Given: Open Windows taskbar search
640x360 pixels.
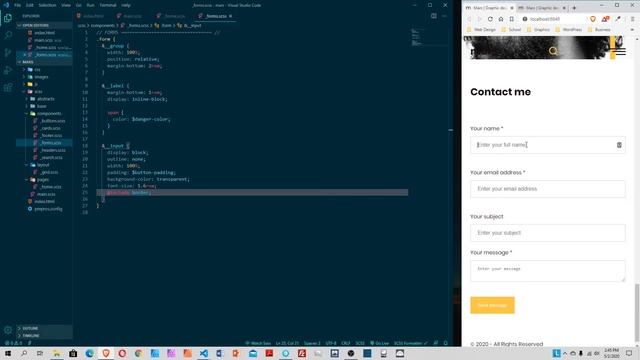Looking at the screenshot, I should point(24,353).
